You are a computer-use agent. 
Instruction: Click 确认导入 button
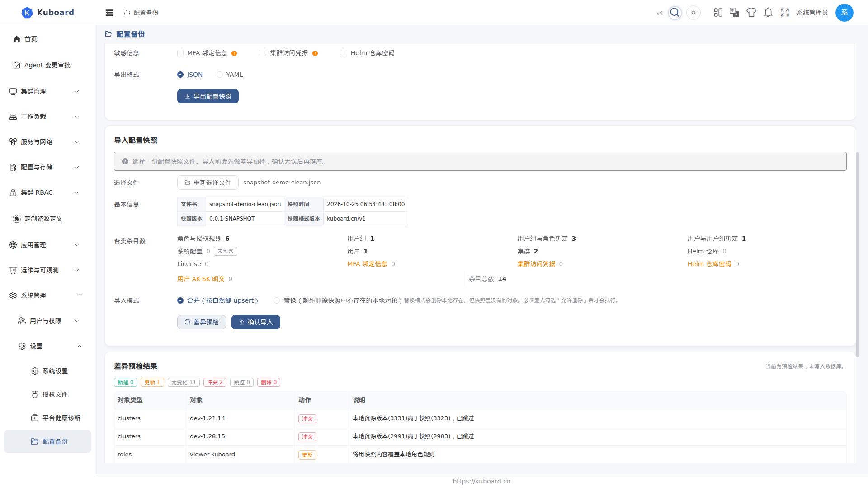[x=256, y=322]
